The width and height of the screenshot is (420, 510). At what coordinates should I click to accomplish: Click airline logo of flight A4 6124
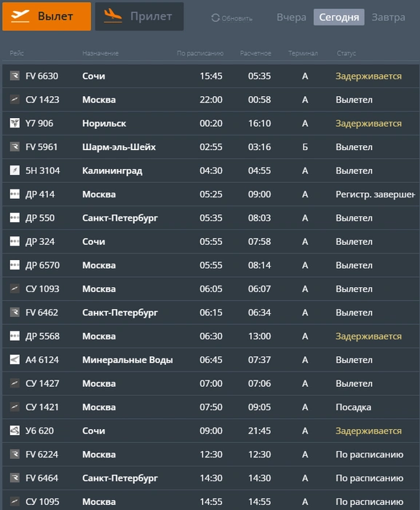tap(15, 359)
